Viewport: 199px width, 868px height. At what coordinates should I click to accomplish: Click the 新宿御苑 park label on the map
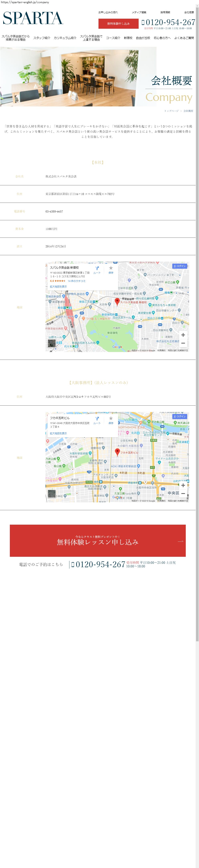(x=113, y=333)
